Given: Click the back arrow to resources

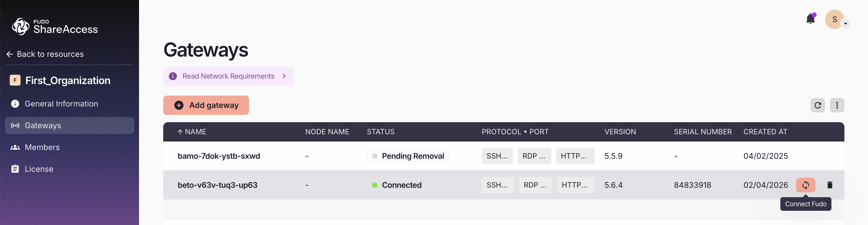Looking at the screenshot, I should pos(10,54).
